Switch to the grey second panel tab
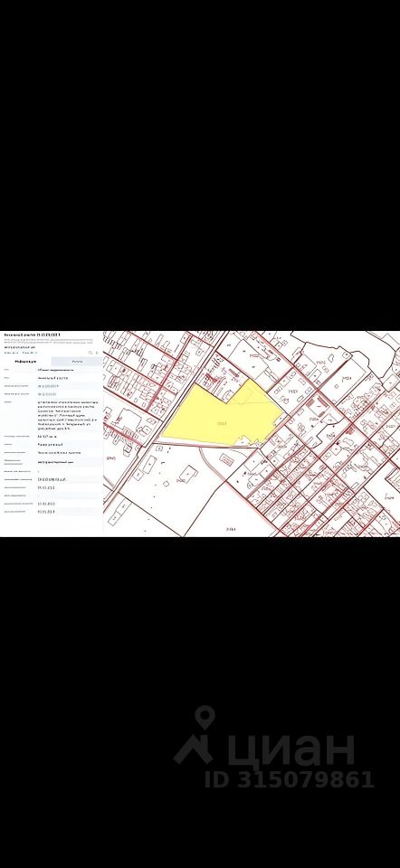The height and width of the screenshot is (868, 400). click(77, 362)
